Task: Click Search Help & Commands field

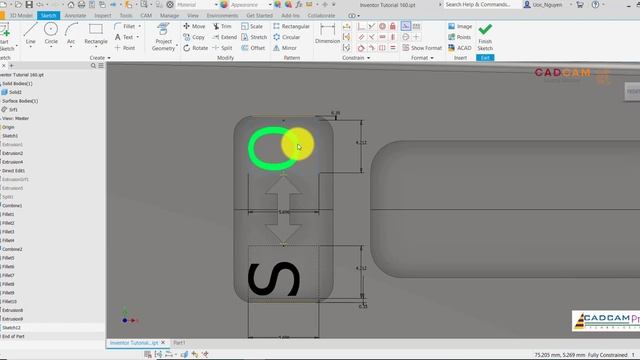Action: coord(481,4)
